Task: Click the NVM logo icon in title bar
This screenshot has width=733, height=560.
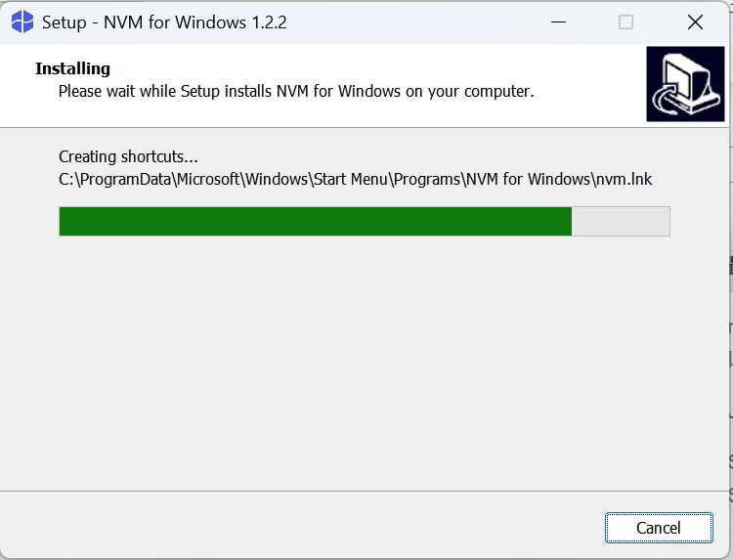Action: click(x=22, y=22)
